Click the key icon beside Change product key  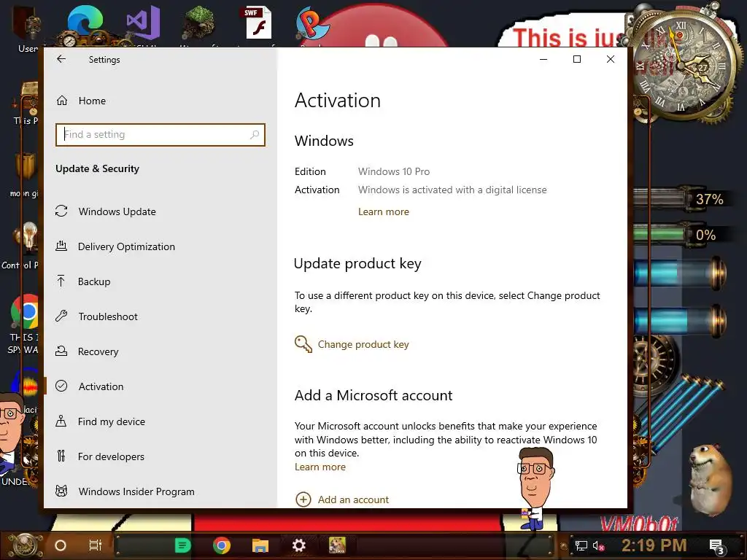303,344
